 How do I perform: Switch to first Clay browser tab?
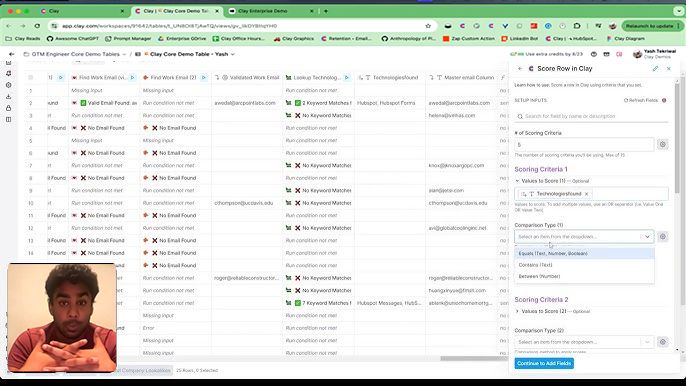click(82, 11)
